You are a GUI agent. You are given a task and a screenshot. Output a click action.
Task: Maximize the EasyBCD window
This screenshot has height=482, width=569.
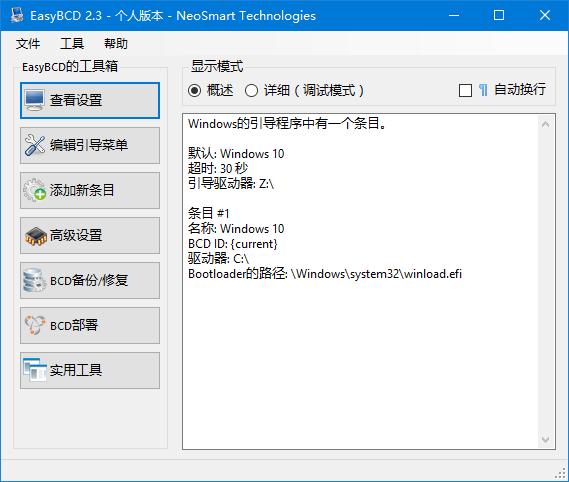pos(499,15)
